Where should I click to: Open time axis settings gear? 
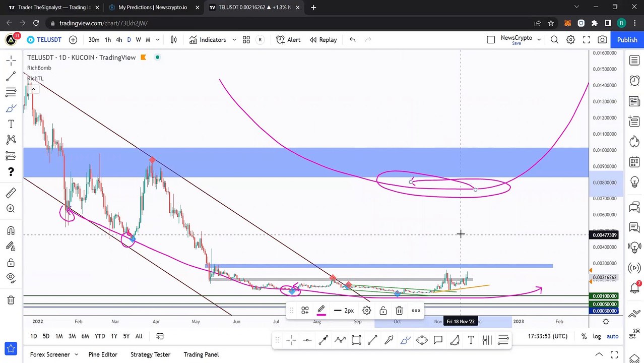pos(606,322)
